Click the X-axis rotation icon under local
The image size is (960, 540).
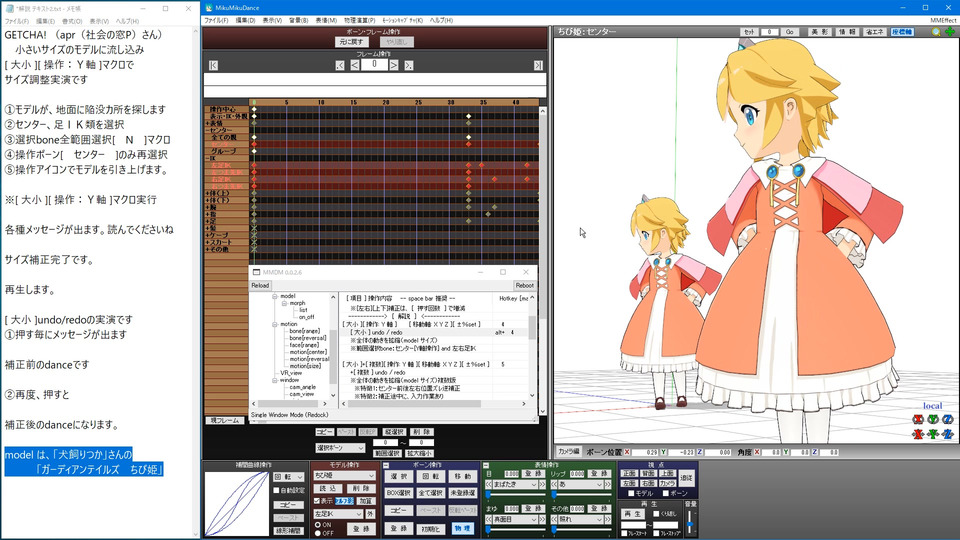pyautogui.click(x=918, y=420)
